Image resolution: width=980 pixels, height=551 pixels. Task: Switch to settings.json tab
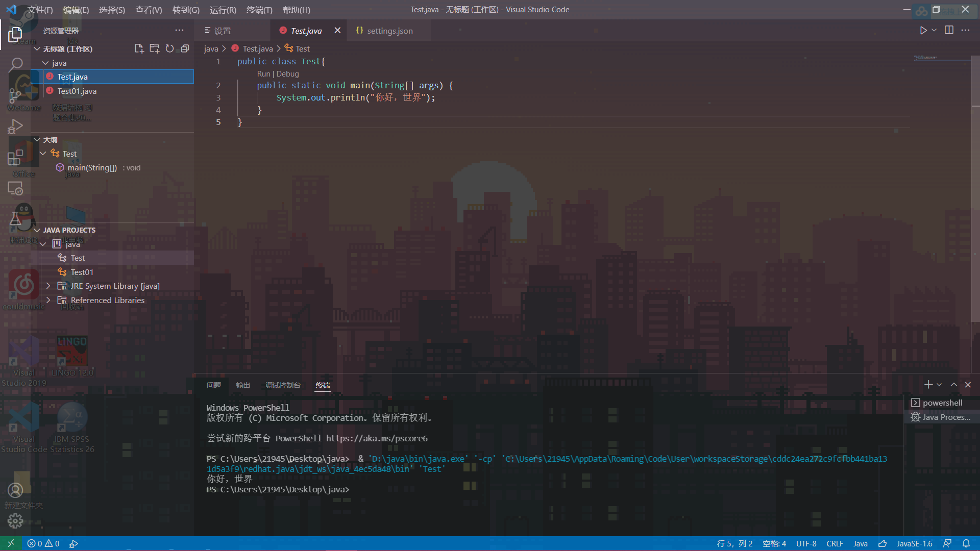(389, 31)
